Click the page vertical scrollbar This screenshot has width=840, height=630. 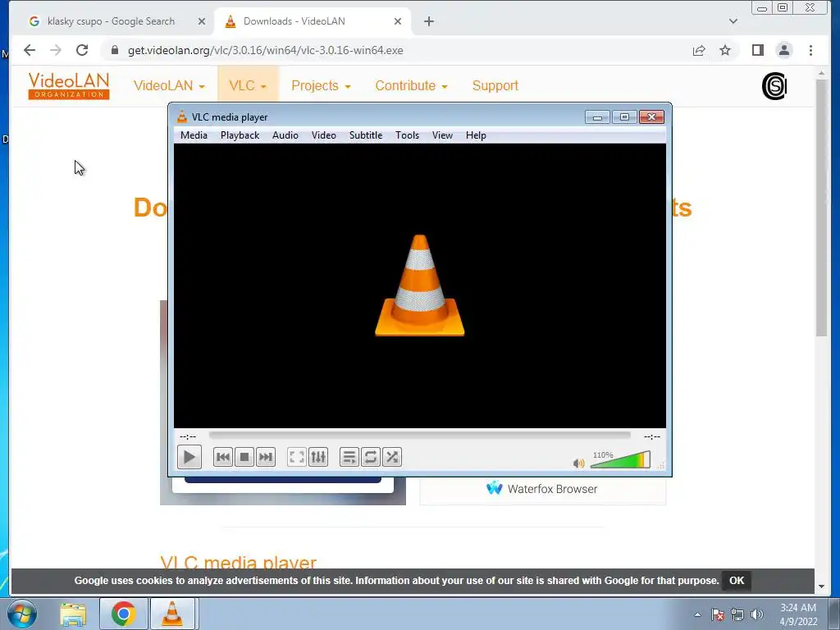[821, 208]
